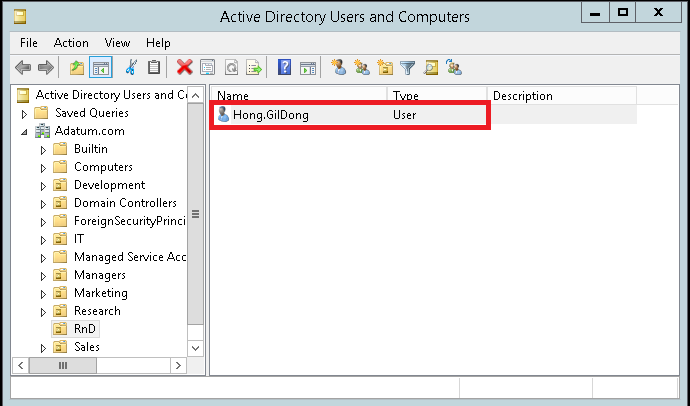Open the Properties toolbar icon
This screenshot has height=406, width=690.
pos(207,68)
